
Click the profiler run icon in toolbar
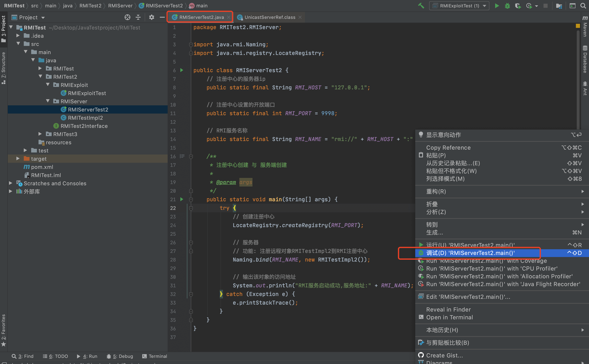coord(529,6)
